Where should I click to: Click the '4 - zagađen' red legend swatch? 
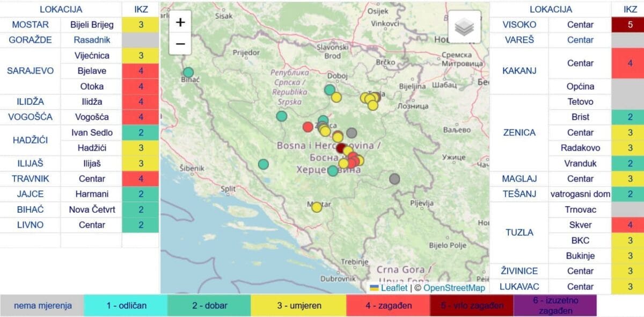point(387,306)
